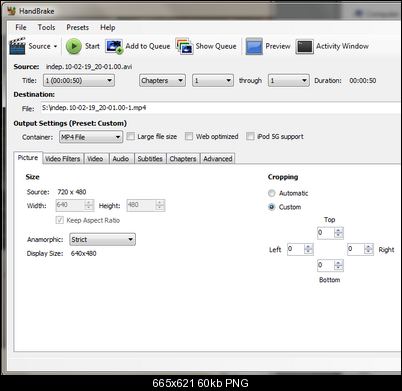Enable the Large file size checkbox
This screenshot has height=391, width=402.
131,136
